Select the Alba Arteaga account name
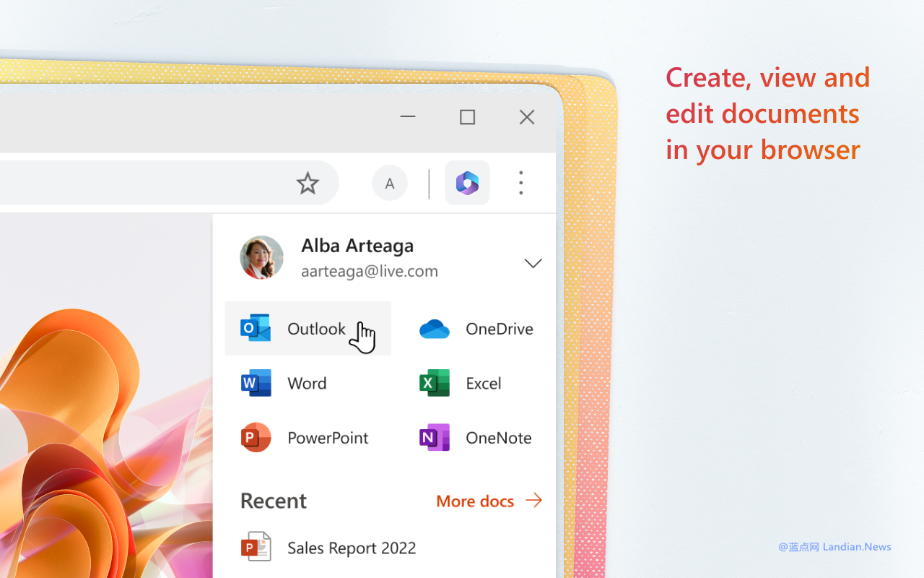924x578 pixels. tap(357, 245)
